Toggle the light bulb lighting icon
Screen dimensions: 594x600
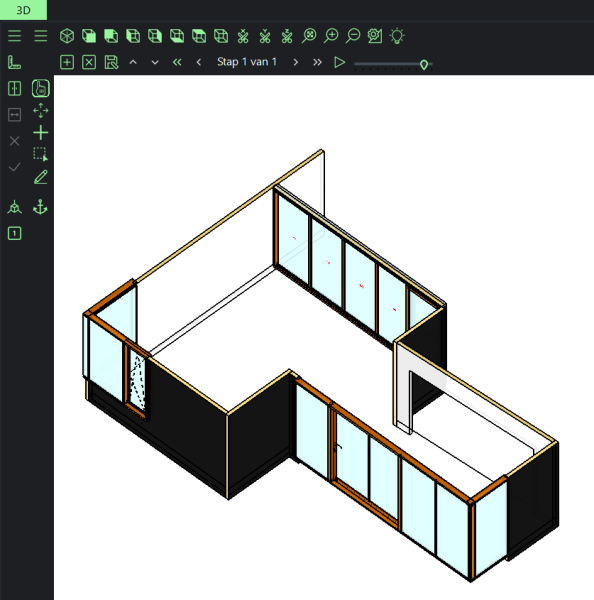(397, 36)
